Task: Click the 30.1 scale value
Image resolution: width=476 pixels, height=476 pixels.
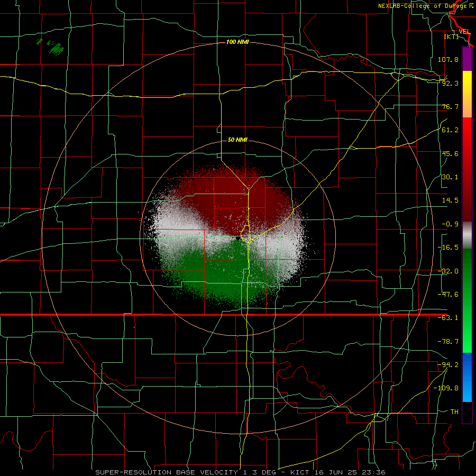Action: 450,177
